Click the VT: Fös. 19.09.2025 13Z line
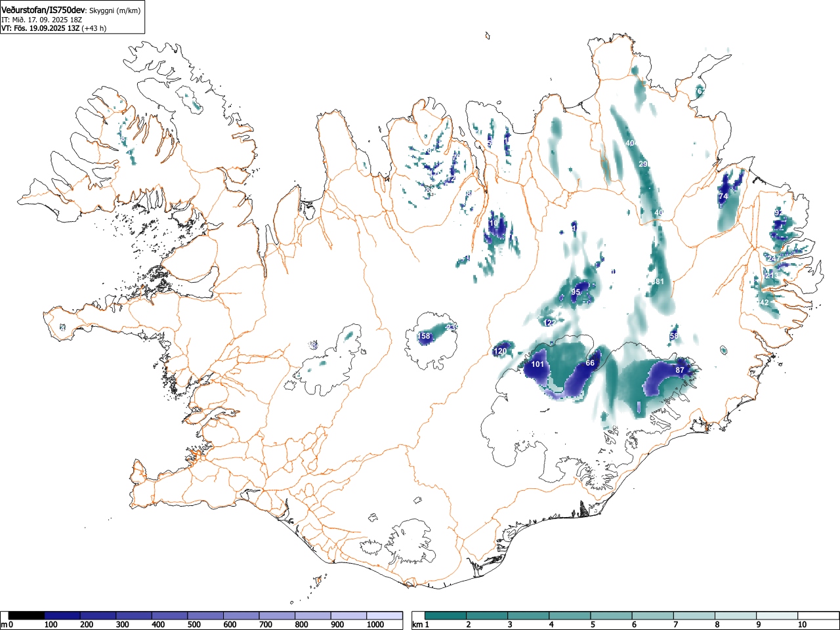 point(40,28)
